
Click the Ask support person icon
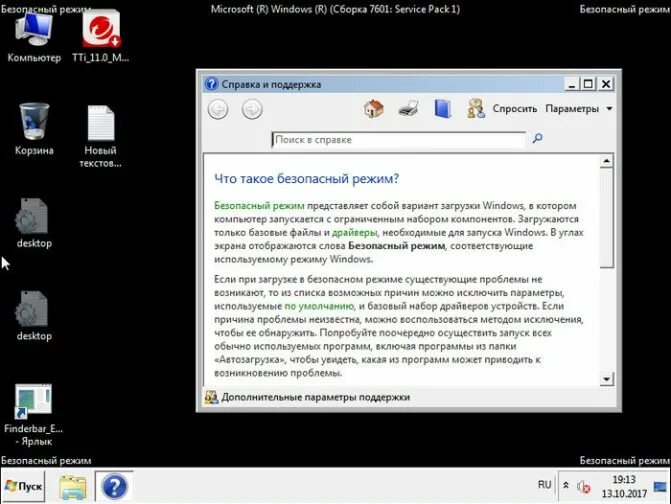point(476,109)
